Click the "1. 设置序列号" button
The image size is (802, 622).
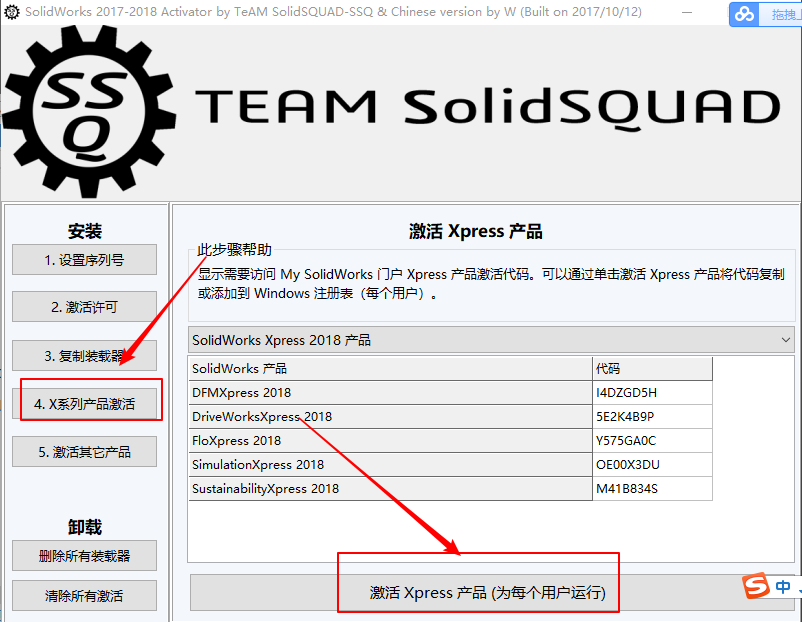click(x=84, y=260)
